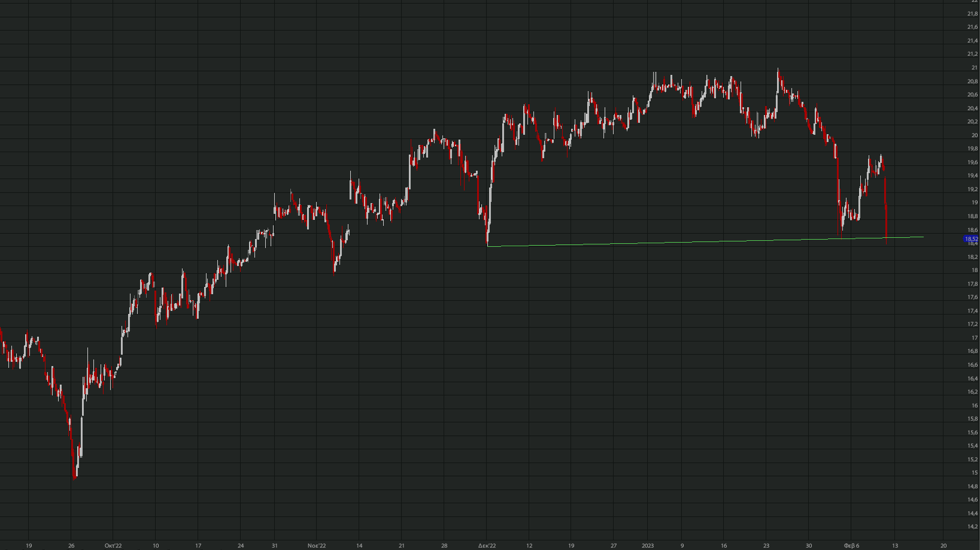Click the 21,4 price axis label
The image size is (980, 550).
pyautogui.click(x=973, y=41)
